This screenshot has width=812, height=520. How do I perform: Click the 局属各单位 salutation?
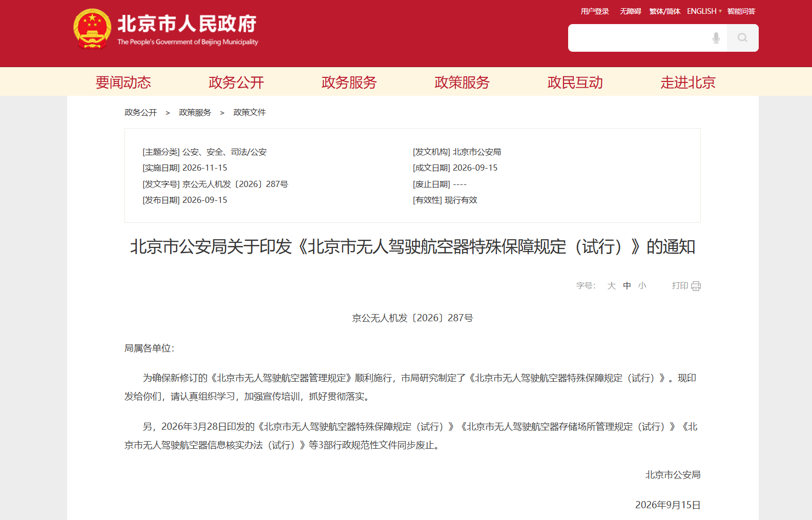coord(150,348)
